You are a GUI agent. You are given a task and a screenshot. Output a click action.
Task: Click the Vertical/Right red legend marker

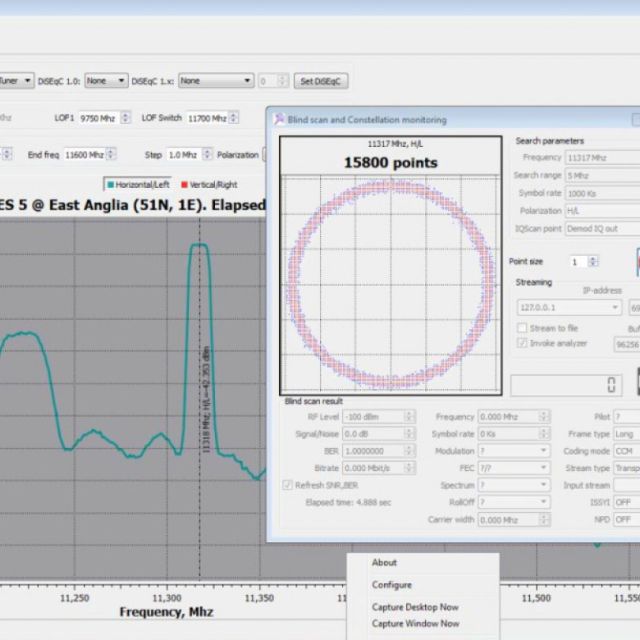click(x=184, y=184)
